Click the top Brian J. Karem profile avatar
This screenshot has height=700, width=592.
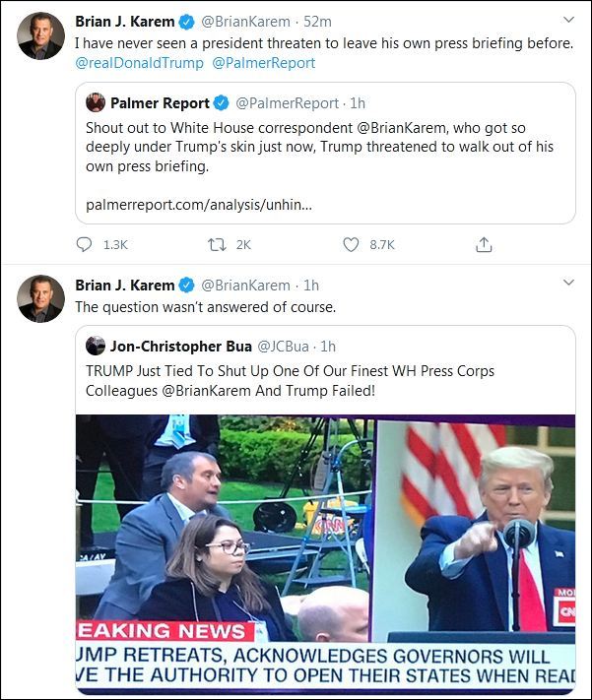click(40, 37)
